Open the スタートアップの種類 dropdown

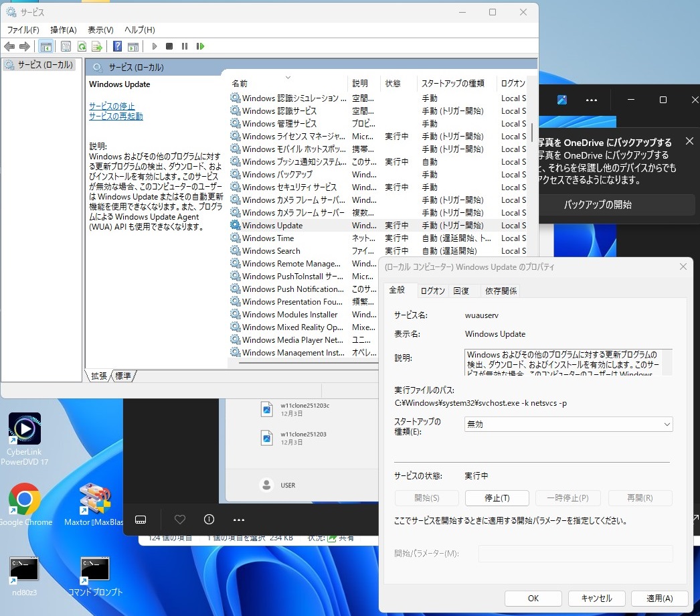[x=568, y=425]
